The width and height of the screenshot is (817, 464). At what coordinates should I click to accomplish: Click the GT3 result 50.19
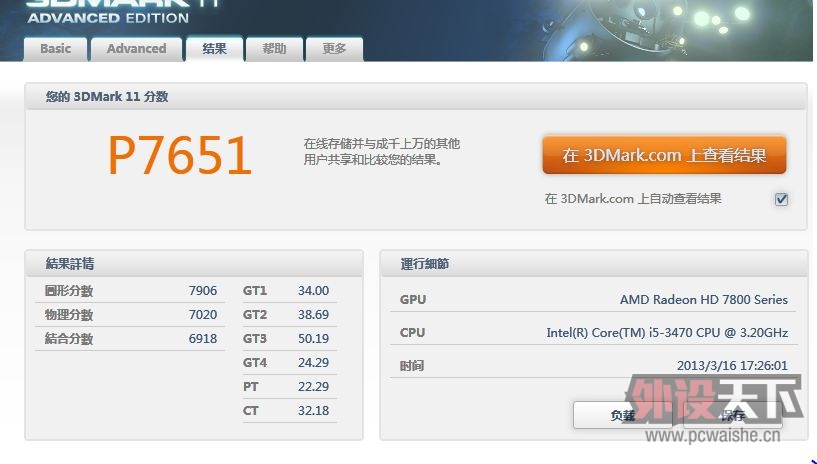pos(313,338)
